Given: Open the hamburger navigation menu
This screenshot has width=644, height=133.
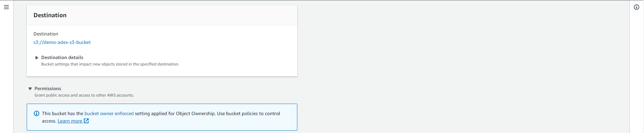Looking at the screenshot, I should click(x=6, y=7).
